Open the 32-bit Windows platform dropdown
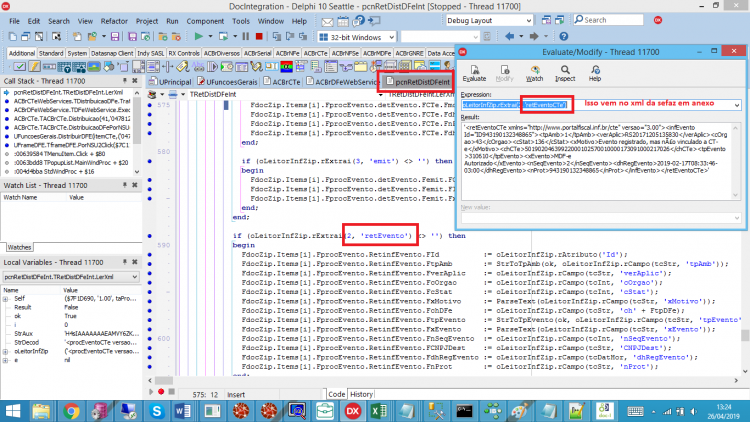Viewport: 750px width, 422px height. 357,37
